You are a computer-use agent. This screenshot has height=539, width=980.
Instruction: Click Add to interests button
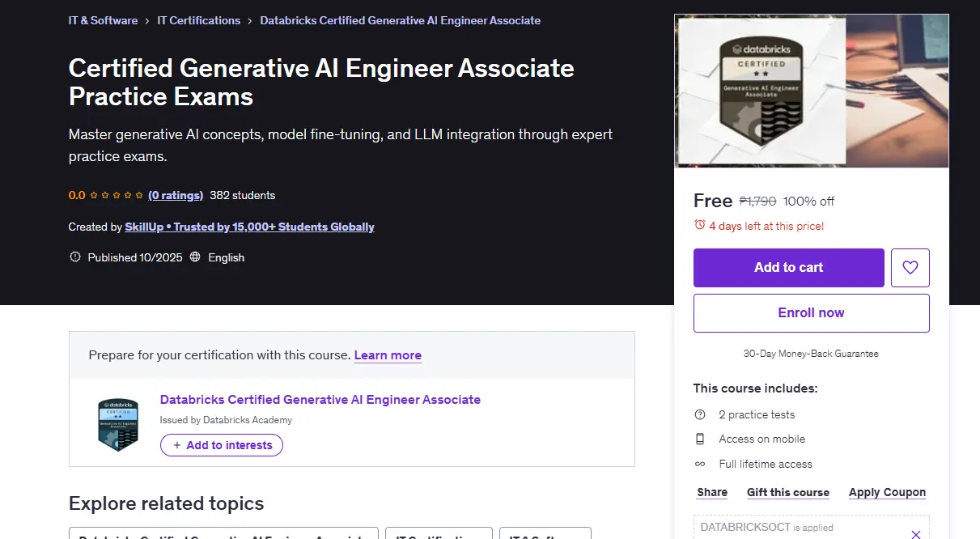click(x=222, y=445)
